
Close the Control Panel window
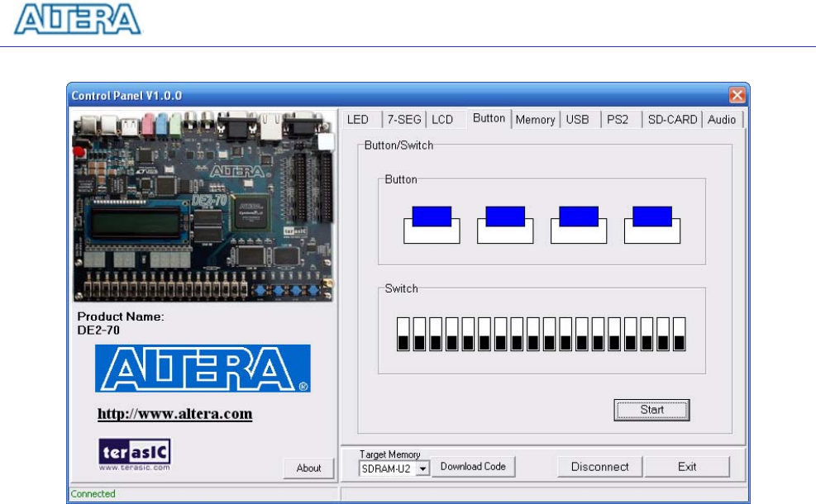[x=737, y=95]
